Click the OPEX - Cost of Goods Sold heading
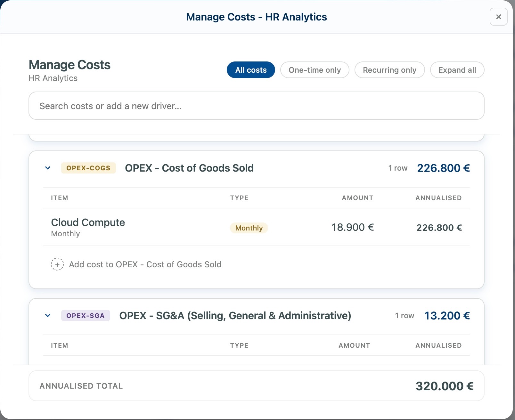The height and width of the screenshot is (420, 515). coord(189,168)
